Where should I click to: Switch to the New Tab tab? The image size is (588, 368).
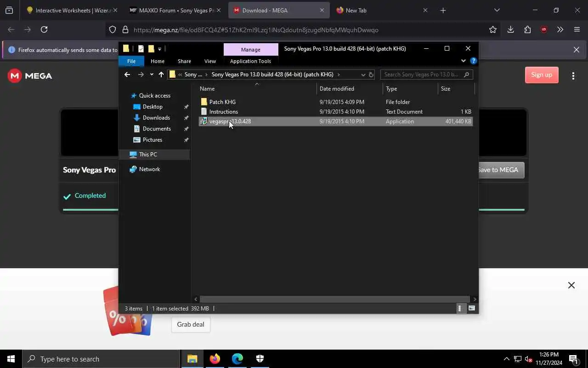tap(381, 10)
